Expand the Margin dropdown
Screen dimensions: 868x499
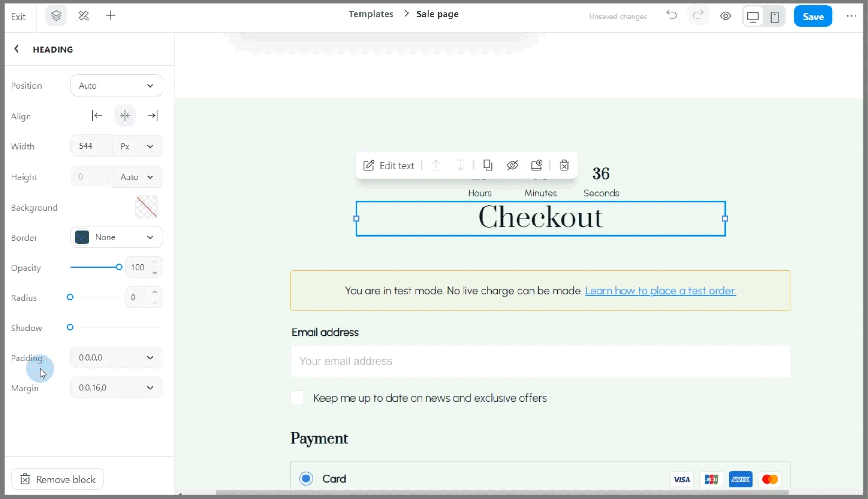(x=116, y=388)
